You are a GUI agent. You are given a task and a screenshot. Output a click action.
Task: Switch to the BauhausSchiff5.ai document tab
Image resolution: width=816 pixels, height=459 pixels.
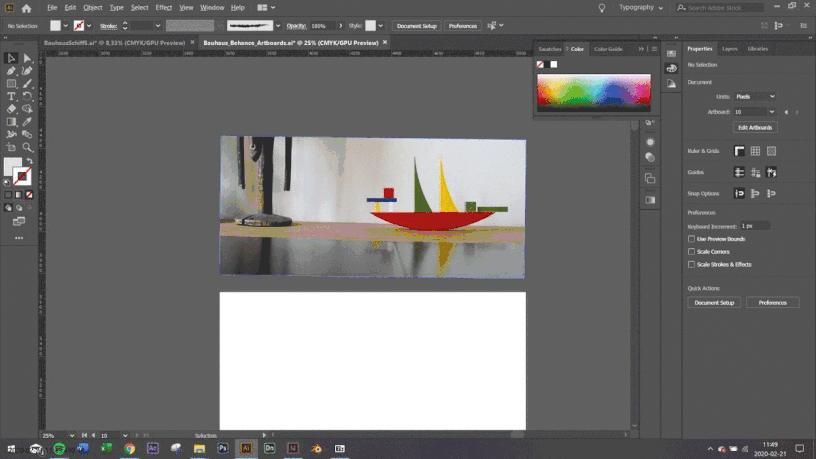point(114,43)
